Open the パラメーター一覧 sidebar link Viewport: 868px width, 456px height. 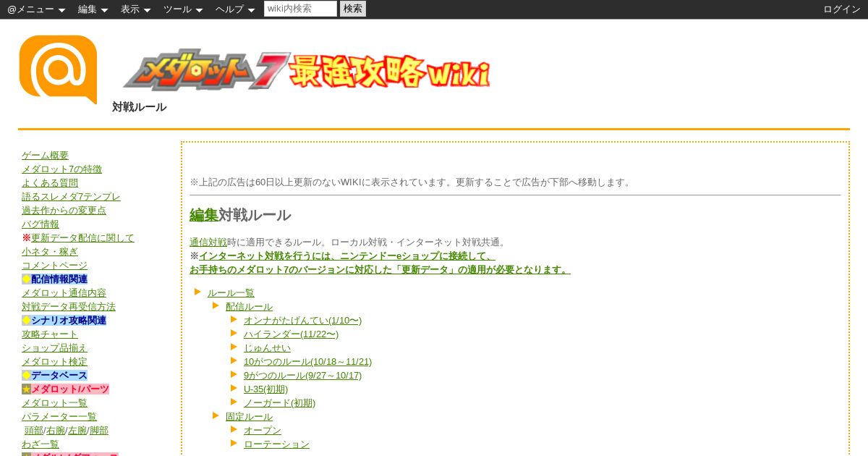(x=59, y=417)
